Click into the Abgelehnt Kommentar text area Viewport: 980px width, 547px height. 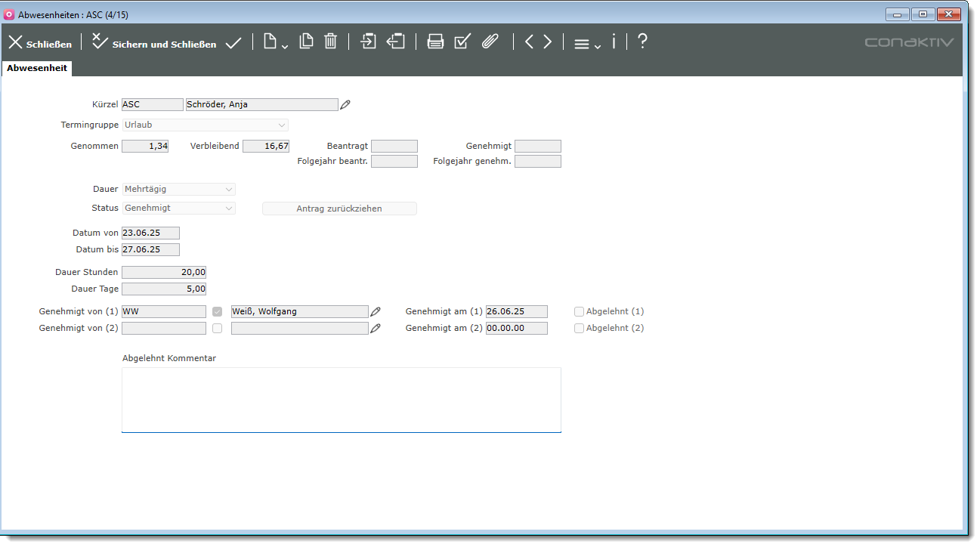[341, 400]
